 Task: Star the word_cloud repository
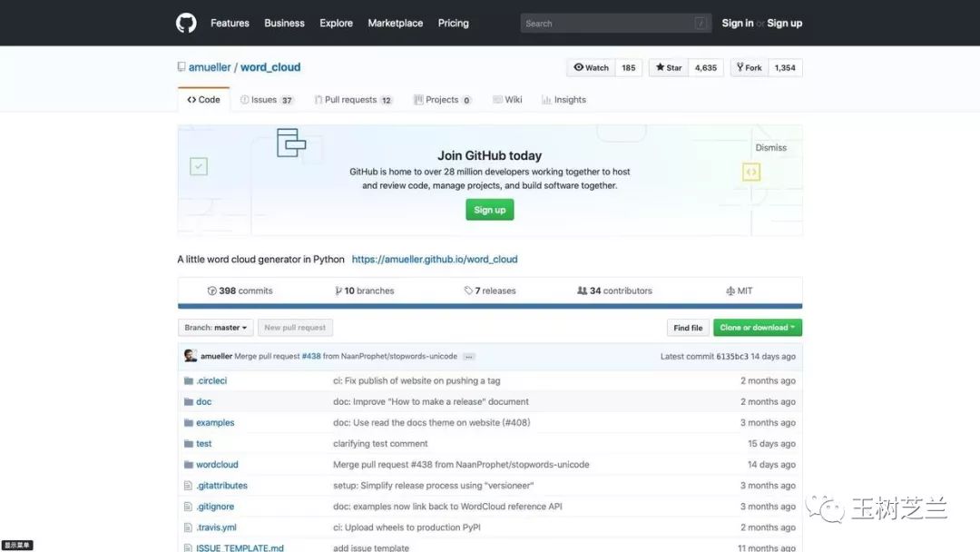click(x=669, y=67)
